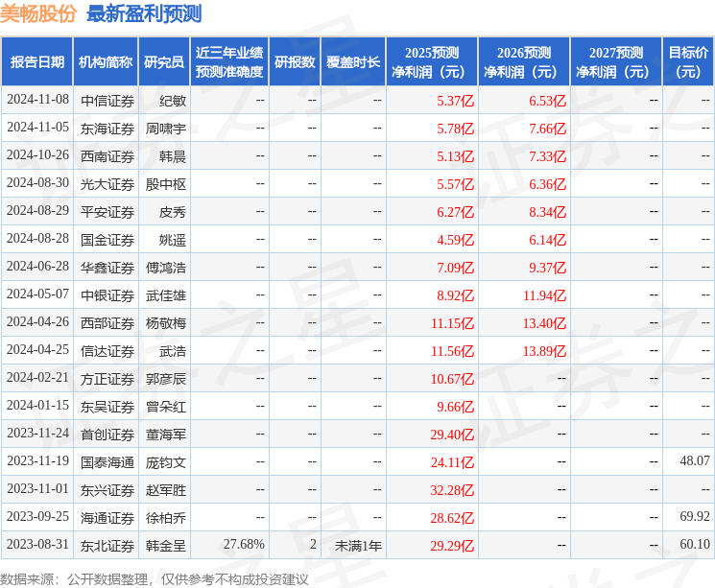Click the 覆盖时长 column header
This screenshot has height=588, width=715.
click(x=353, y=61)
